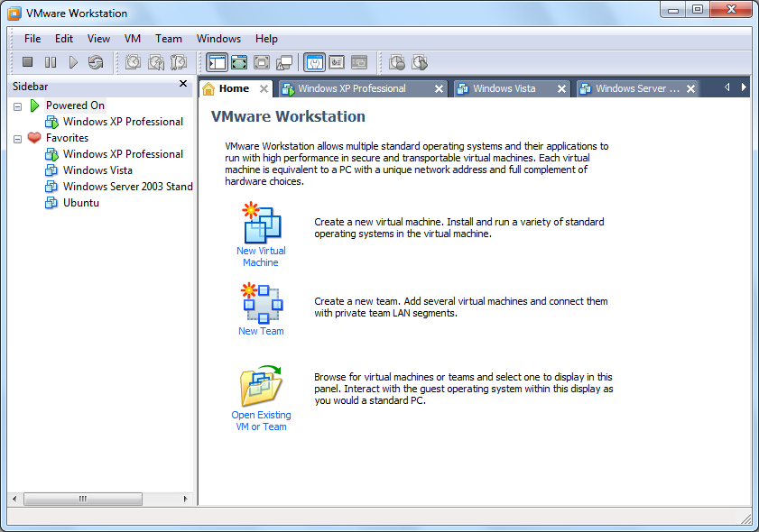Click the Suspend pause icon in toolbar

(51, 62)
